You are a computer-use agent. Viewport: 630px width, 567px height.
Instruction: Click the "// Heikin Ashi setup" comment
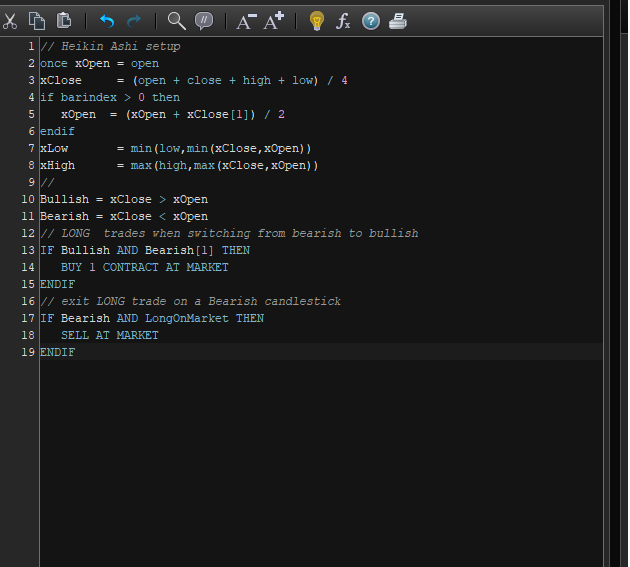(110, 46)
